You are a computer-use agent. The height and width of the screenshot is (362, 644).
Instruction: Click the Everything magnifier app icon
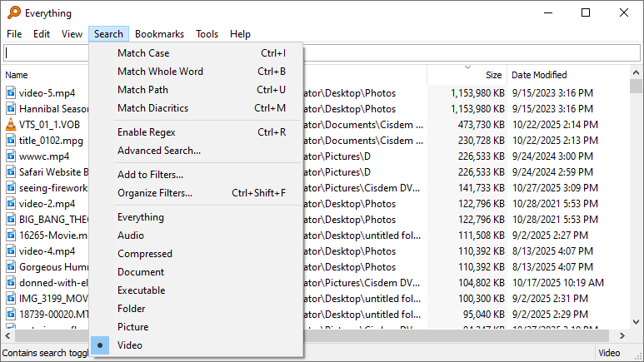coord(14,12)
